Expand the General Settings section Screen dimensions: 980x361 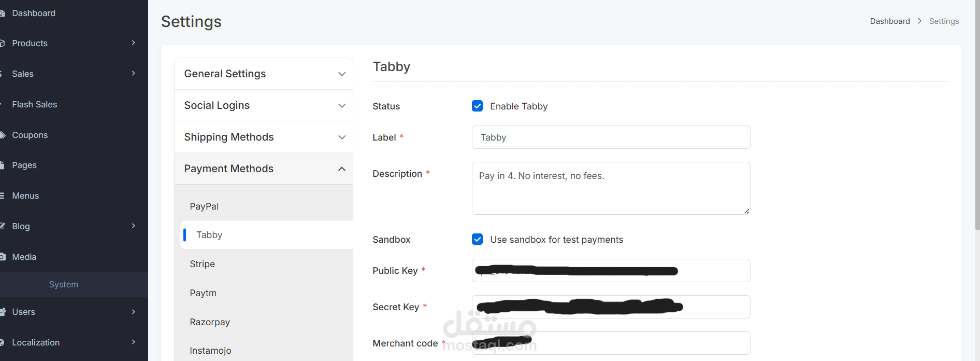[264, 74]
